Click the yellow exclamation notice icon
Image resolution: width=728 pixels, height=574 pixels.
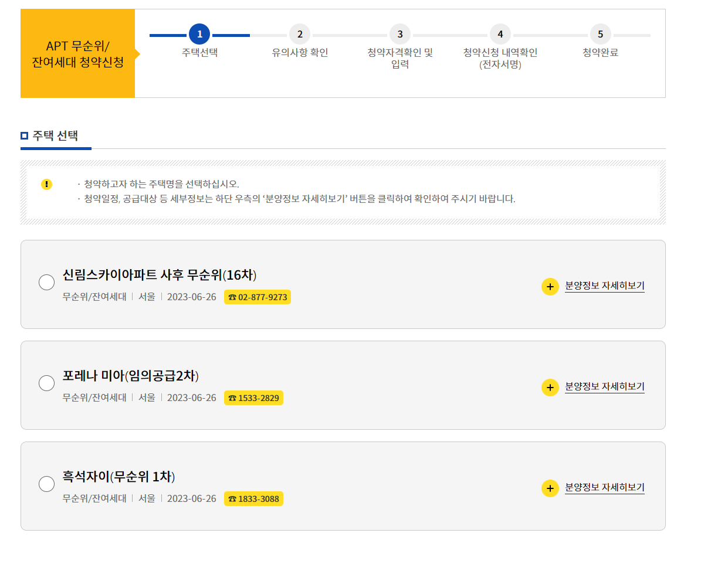click(47, 184)
